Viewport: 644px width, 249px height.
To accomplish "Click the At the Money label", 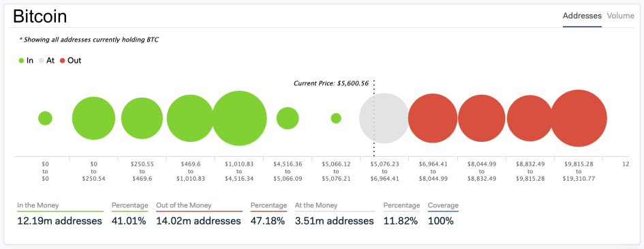I will click(316, 205).
